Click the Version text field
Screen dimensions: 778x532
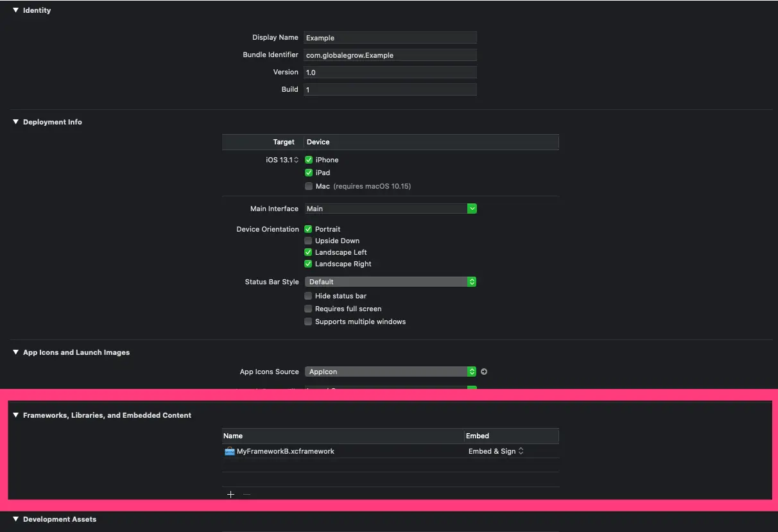tap(390, 73)
